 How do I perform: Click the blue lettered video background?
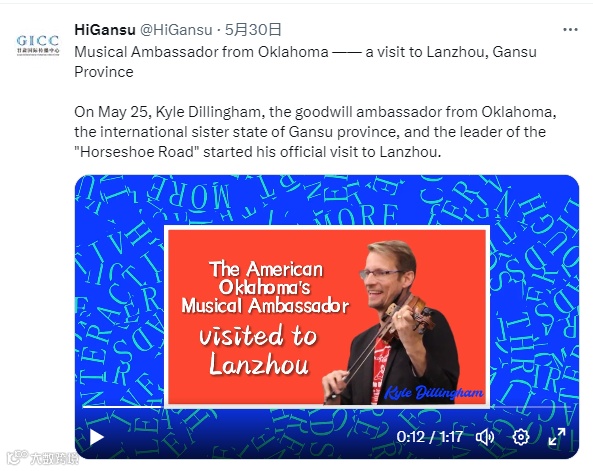120,288
